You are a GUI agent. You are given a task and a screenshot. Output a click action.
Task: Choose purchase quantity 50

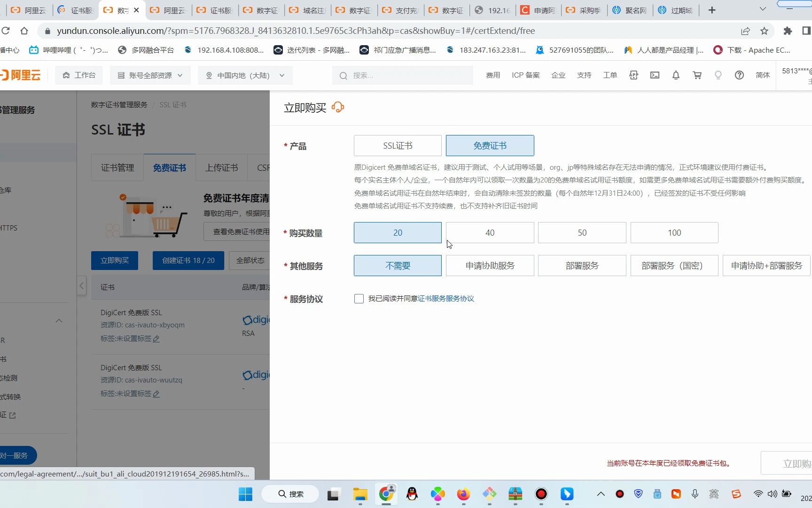[x=582, y=233]
